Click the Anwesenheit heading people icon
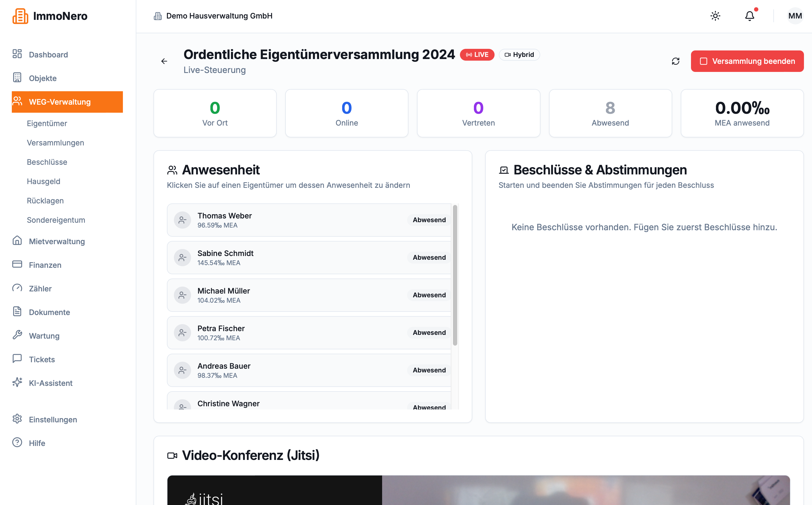812x505 pixels. tap(172, 170)
